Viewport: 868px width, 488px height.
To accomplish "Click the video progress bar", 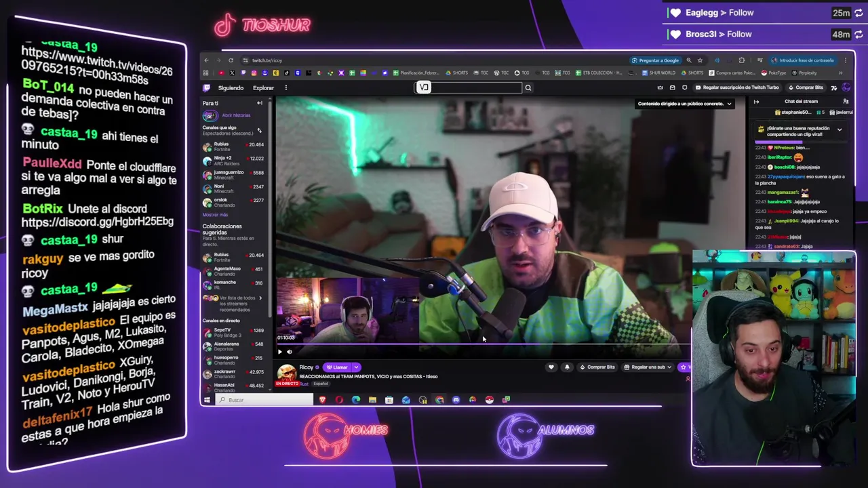I will point(483,344).
